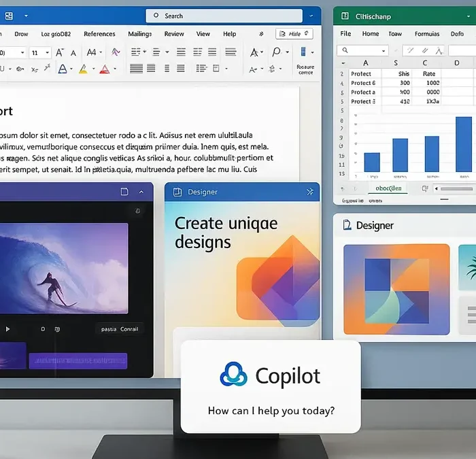Toggle the strikethrough icon next to underline

(20, 69)
